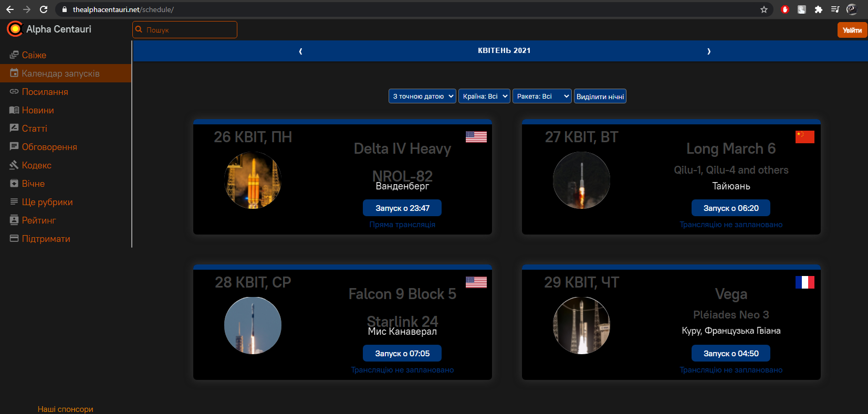This screenshot has height=414, width=868.
Task: Click Delta IV Heavy rocket thumbnail
Action: [x=253, y=181]
